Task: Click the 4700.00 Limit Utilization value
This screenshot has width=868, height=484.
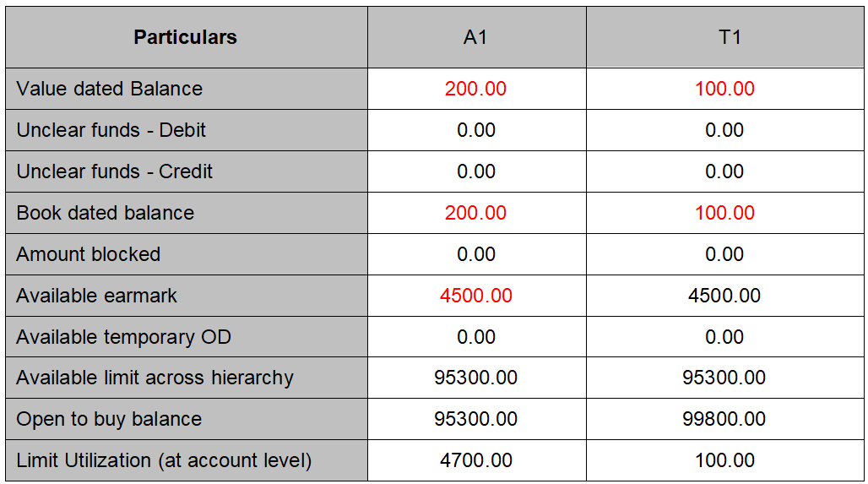Action: click(x=475, y=460)
